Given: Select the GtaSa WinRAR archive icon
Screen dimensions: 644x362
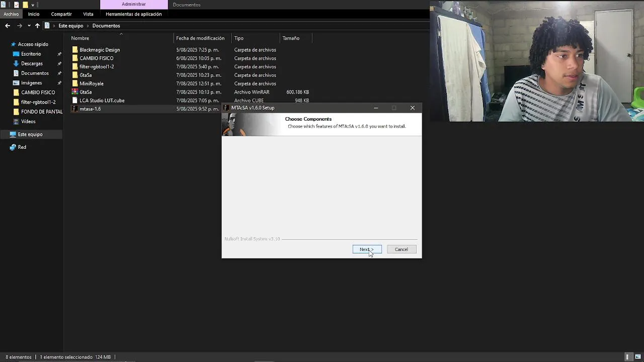Looking at the screenshot, I should pos(75,92).
